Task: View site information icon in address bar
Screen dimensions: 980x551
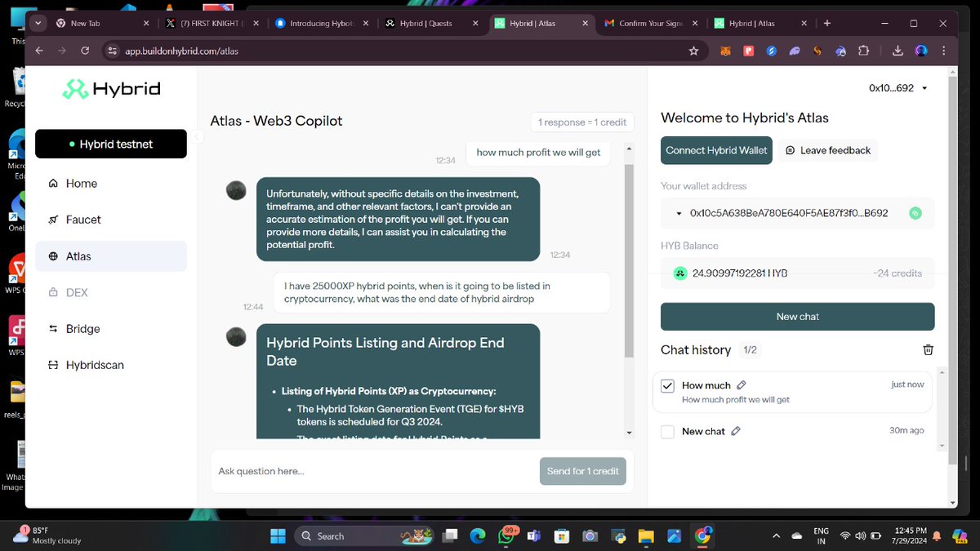Action: click(x=113, y=51)
